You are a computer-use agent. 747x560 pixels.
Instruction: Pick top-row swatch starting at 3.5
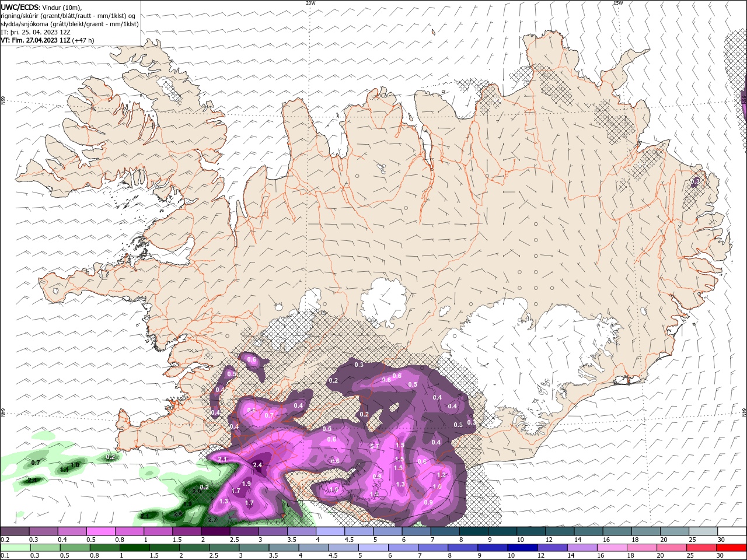[302, 531]
